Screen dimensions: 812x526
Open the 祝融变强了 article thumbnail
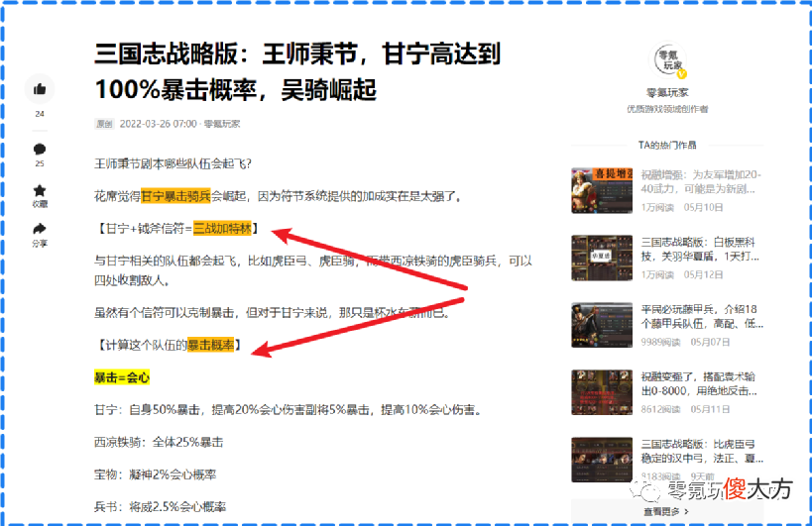pyautogui.click(x=602, y=392)
